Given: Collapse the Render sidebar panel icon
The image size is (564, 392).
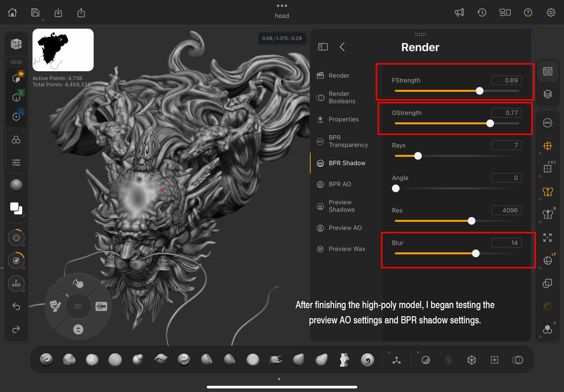Looking at the screenshot, I should click(x=323, y=47).
